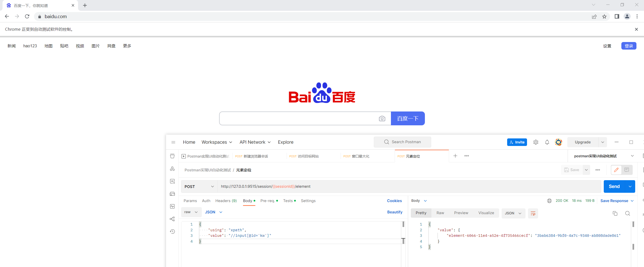
Task: Copy response with the copy icon
Action: (x=615, y=213)
